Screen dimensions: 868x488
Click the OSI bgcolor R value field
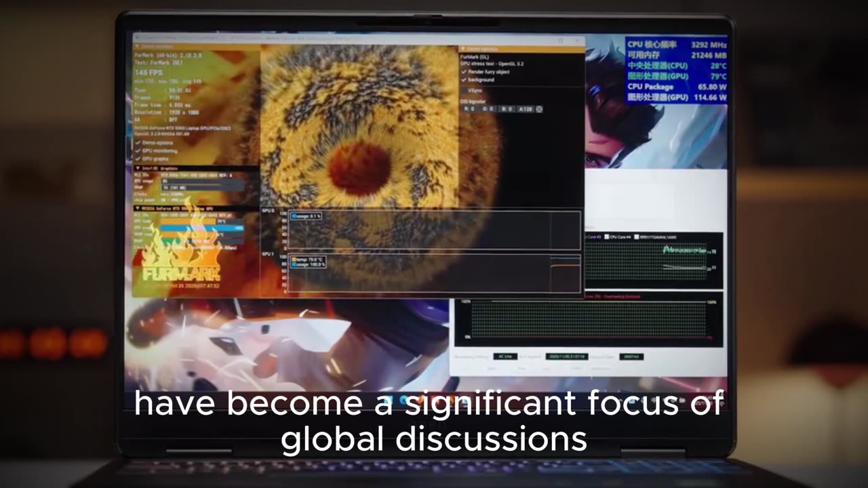point(470,109)
